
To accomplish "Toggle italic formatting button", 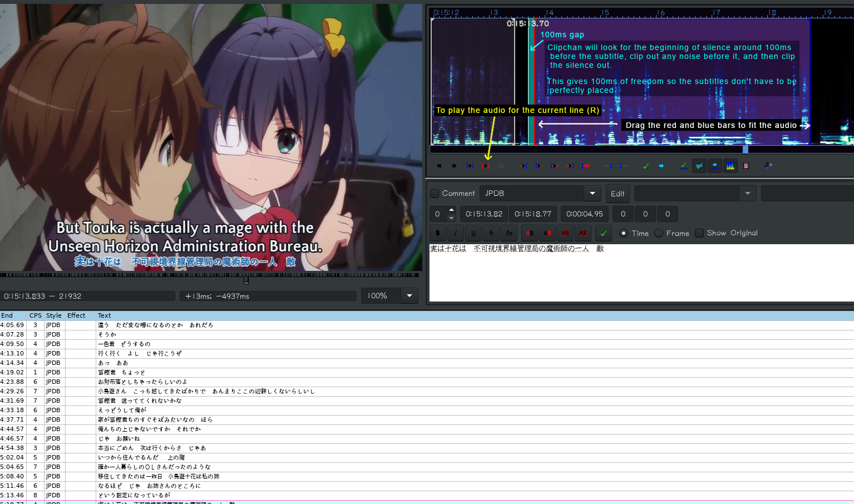I will [x=456, y=233].
